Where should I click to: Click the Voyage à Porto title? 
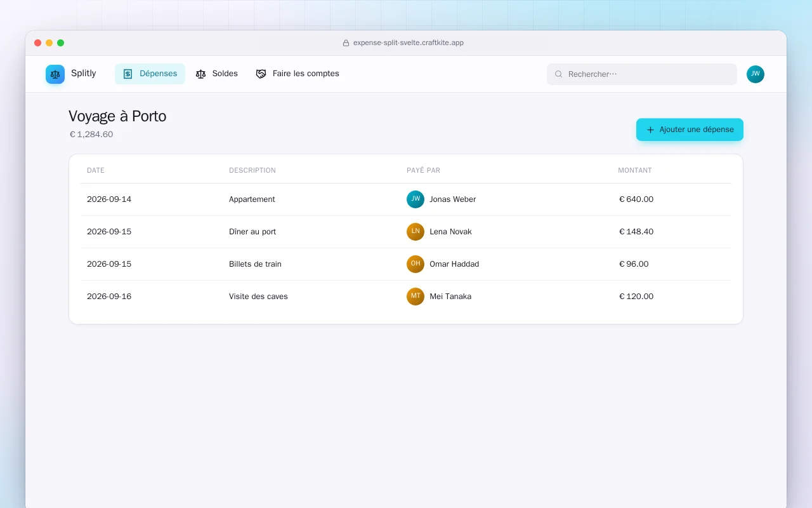point(117,116)
